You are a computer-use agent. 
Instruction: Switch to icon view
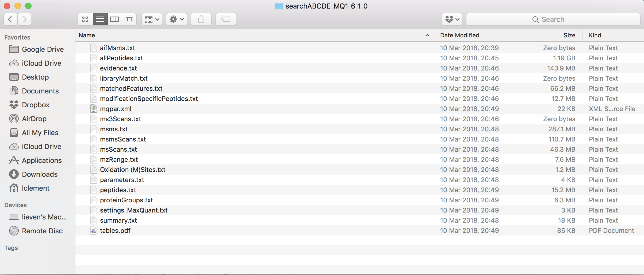(85, 19)
